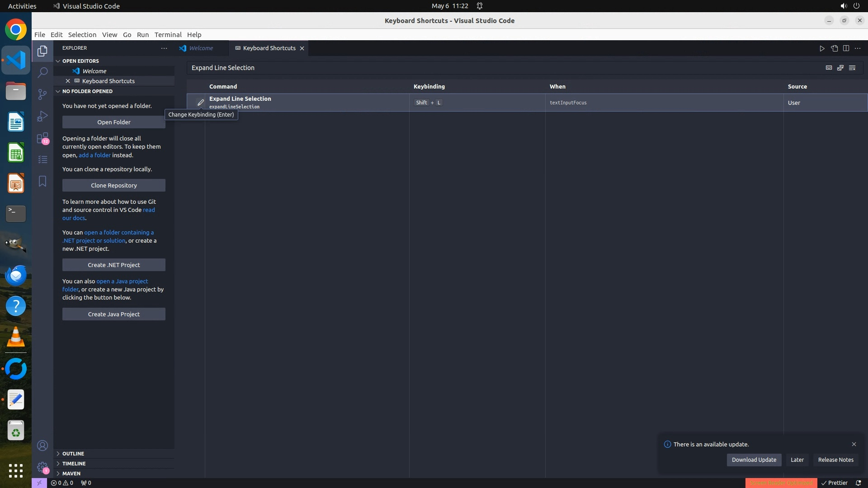Screen dimensions: 868x488
Task: Open the Extensions view
Action: (x=42, y=138)
